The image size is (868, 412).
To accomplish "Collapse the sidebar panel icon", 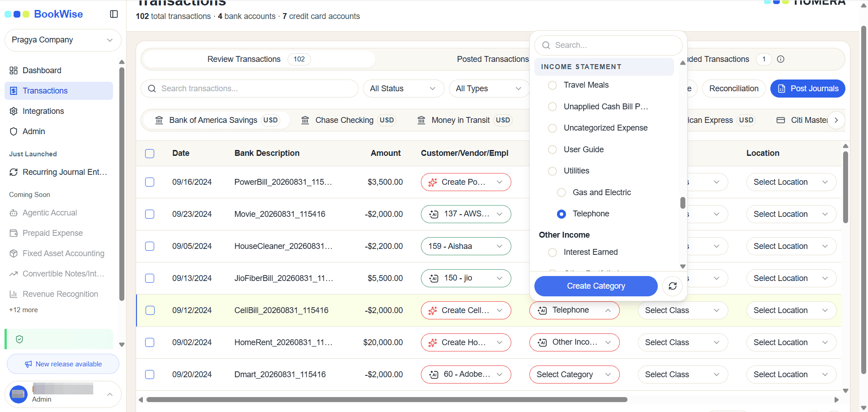I will [114, 14].
